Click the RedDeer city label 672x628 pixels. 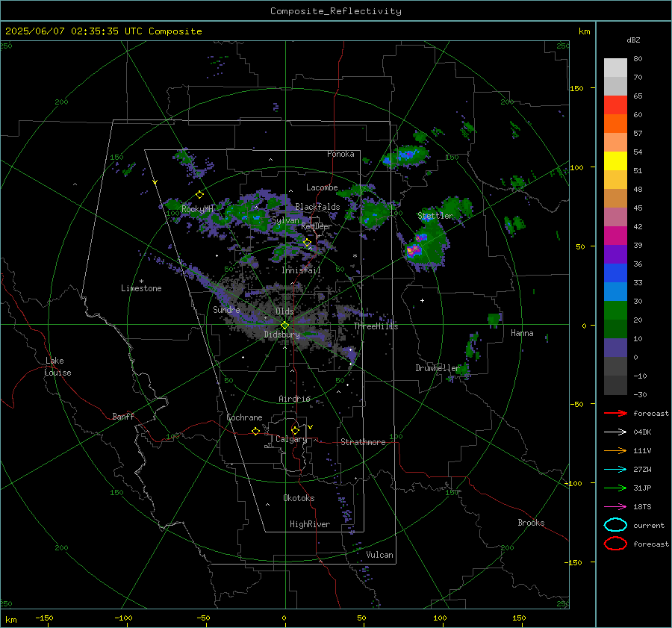(317, 226)
